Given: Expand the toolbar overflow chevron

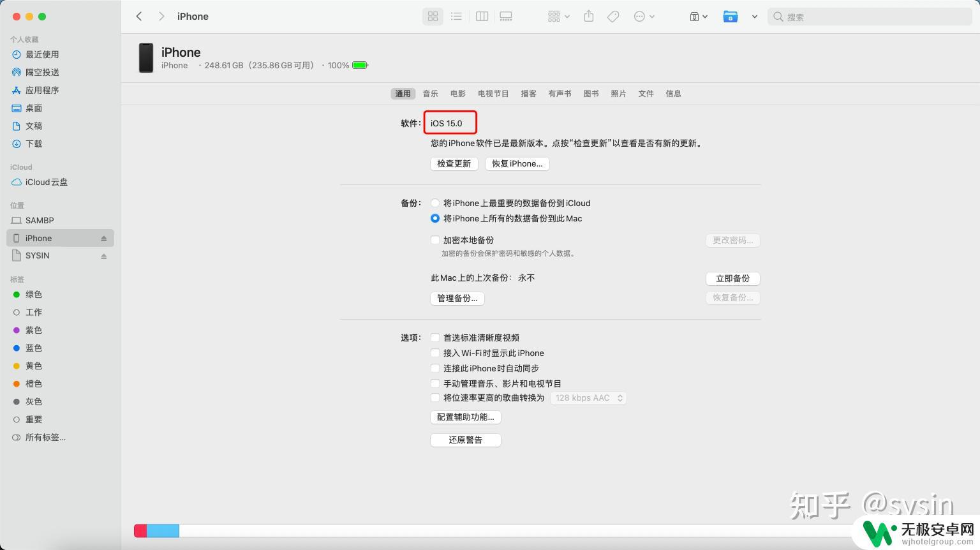Looking at the screenshot, I should click(754, 17).
